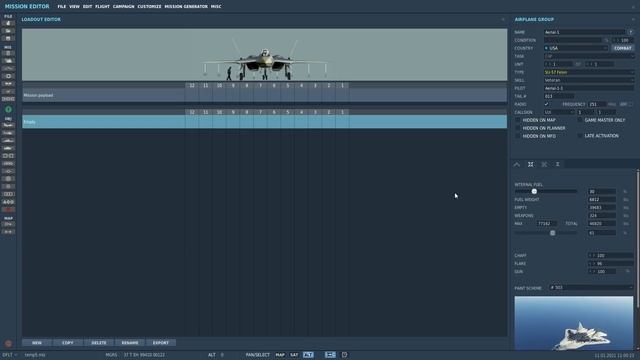This screenshot has width=640, height=360.
Task: Toggle the Game Master Only checkbox
Action: 580,120
